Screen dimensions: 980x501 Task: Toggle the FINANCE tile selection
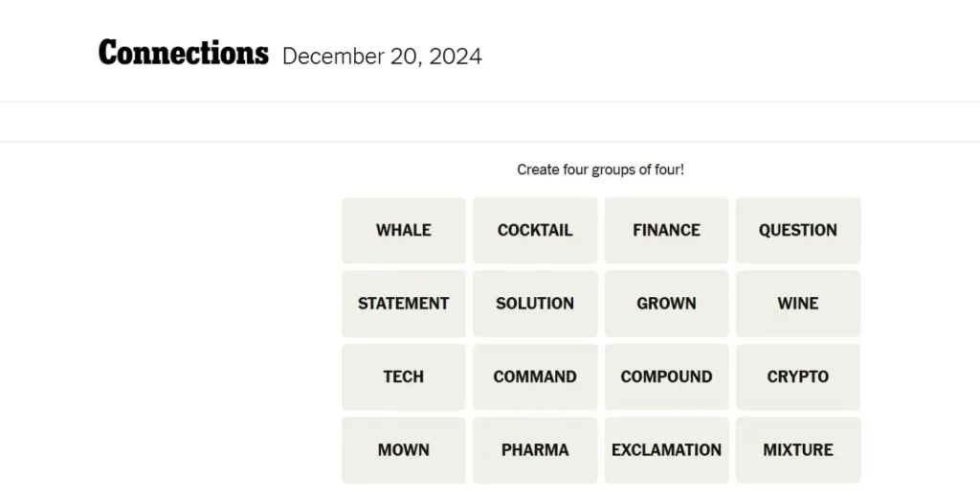tap(666, 230)
